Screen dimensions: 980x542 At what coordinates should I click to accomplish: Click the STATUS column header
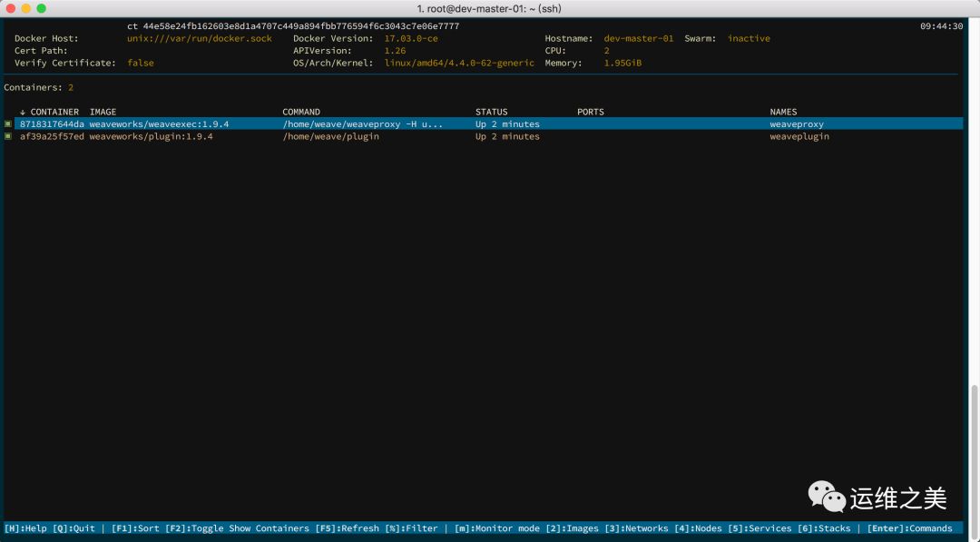coord(491,112)
